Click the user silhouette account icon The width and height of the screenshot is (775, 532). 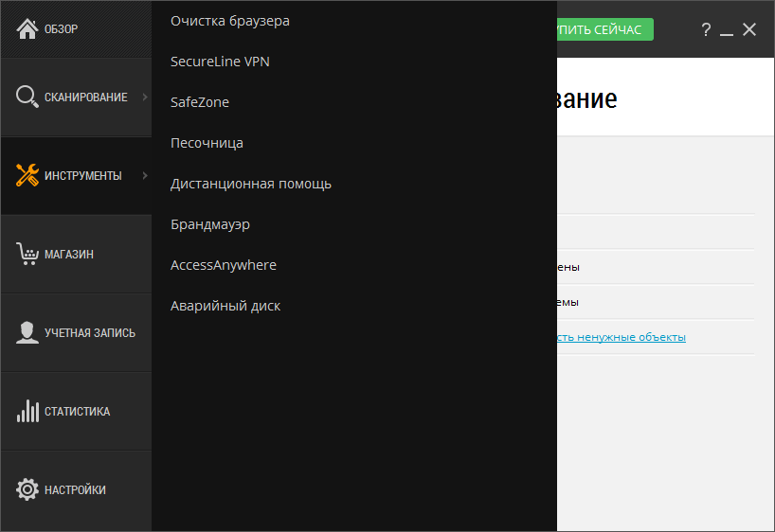pyautogui.click(x=27, y=332)
